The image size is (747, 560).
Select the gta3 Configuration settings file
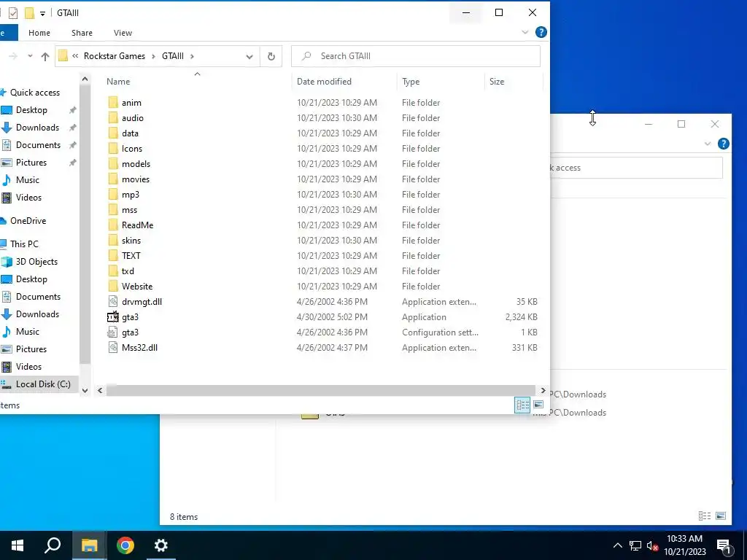(130, 332)
